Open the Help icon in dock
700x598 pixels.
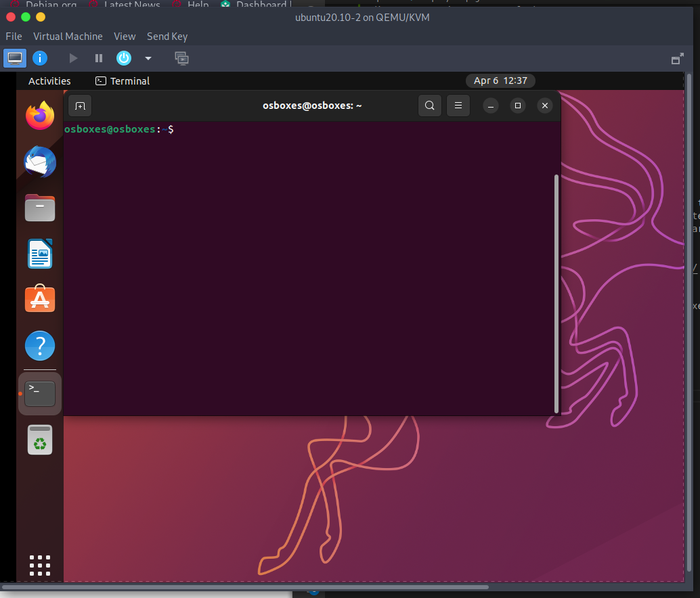coord(40,346)
